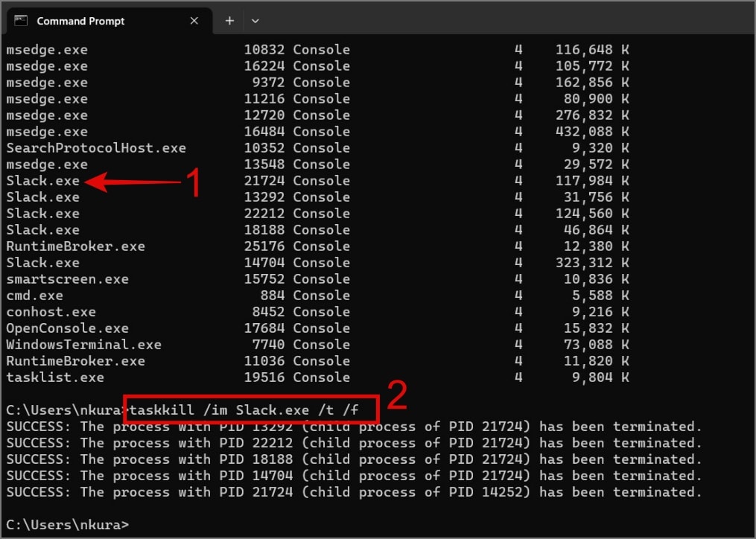
Task: Click PID 22212 in the Slack.exe row
Action: pos(264,214)
